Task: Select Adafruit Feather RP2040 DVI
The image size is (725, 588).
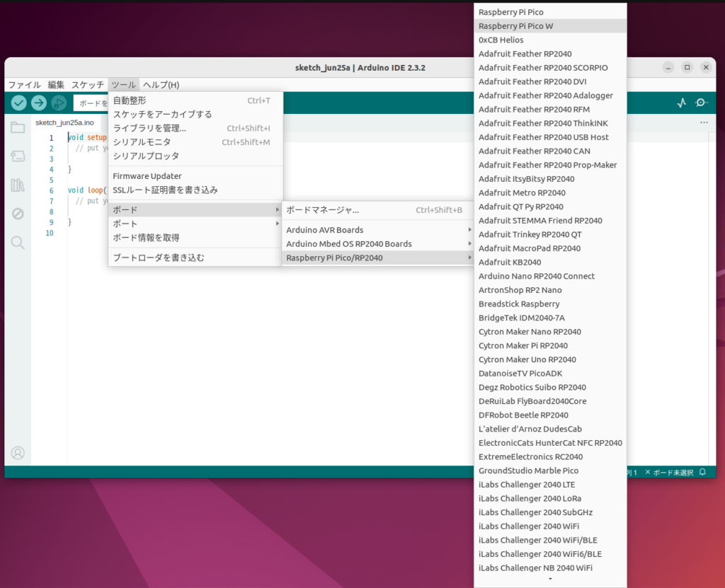Action: coord(550,81)
